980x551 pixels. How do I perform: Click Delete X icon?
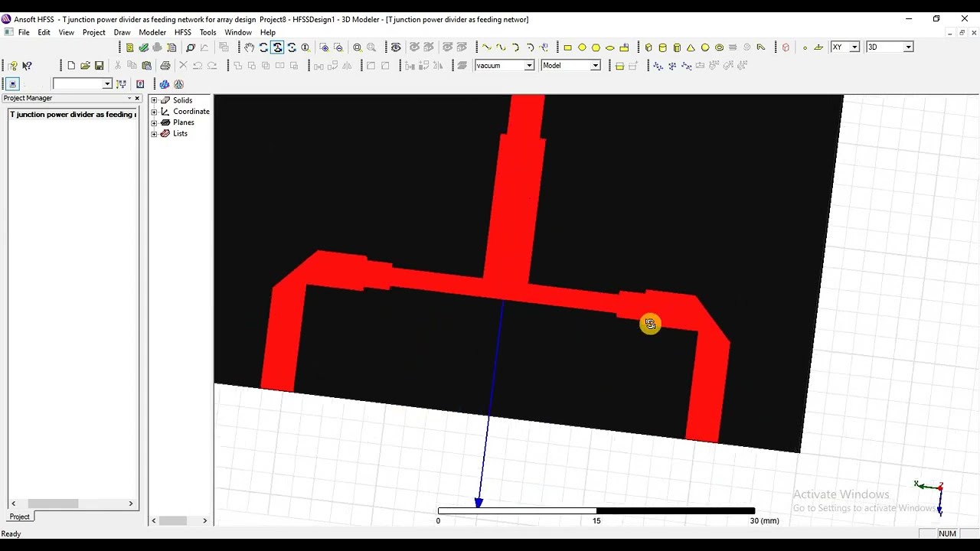183,66
